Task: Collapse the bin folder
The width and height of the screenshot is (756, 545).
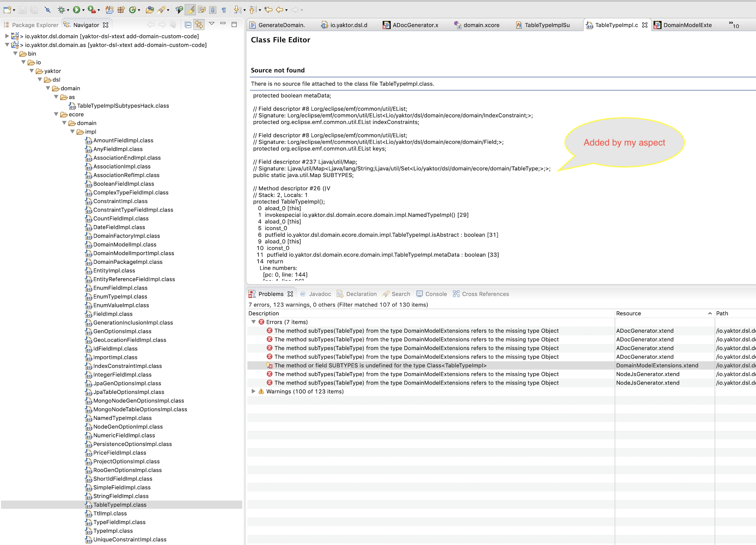Action: (15, 54)
